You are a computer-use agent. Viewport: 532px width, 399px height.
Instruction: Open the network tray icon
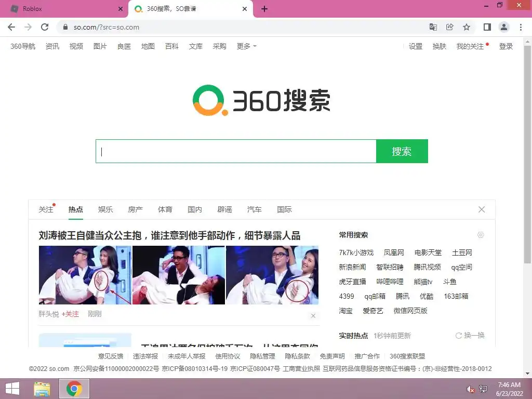(x=483, y=389)
